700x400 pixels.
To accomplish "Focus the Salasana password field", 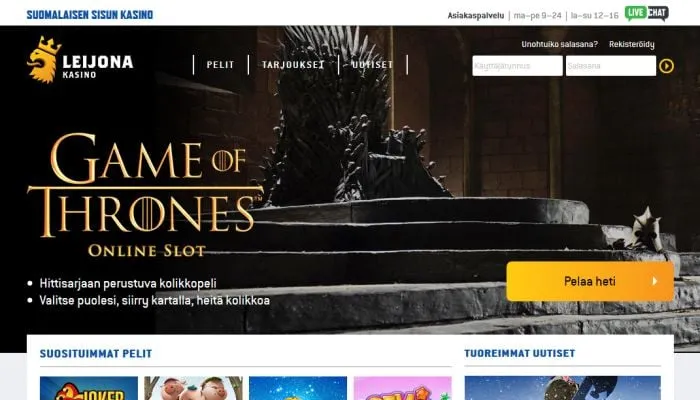I will click(x=611, y=66).
